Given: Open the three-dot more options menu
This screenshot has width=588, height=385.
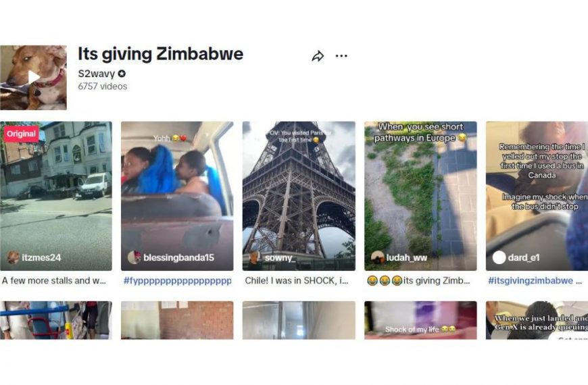Looking at the screenshot, I should tap(341, 56).
